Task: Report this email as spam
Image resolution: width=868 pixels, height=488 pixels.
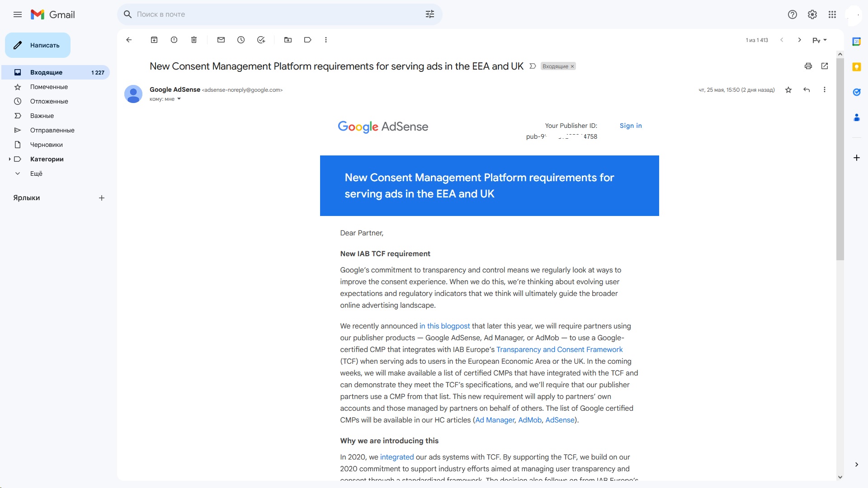Action: click(174, 40)
